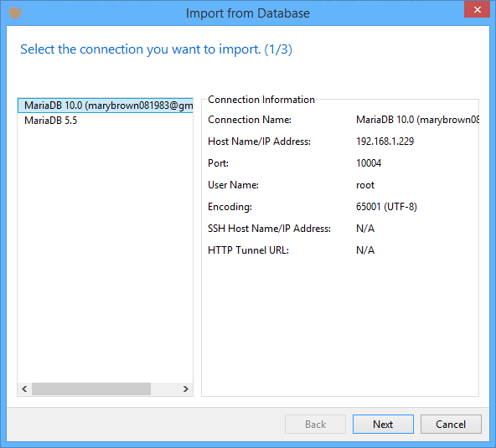Click the Cancel button

(x=451, y=424)
